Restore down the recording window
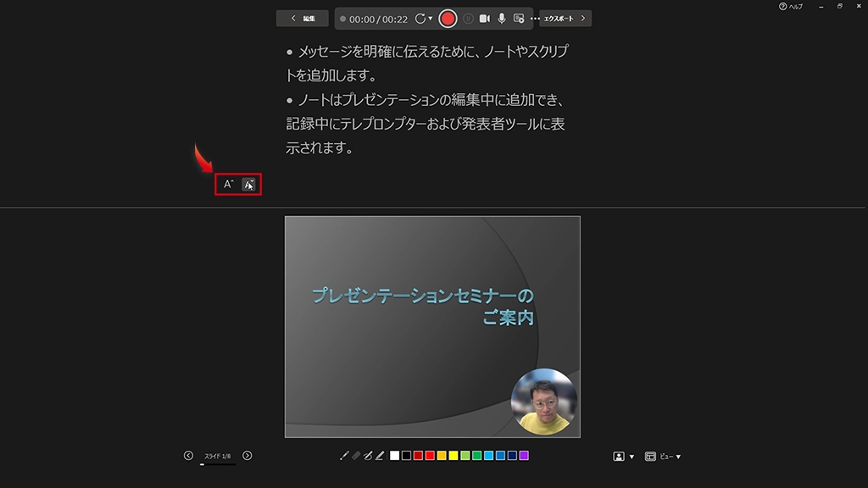 coord(840,7)
